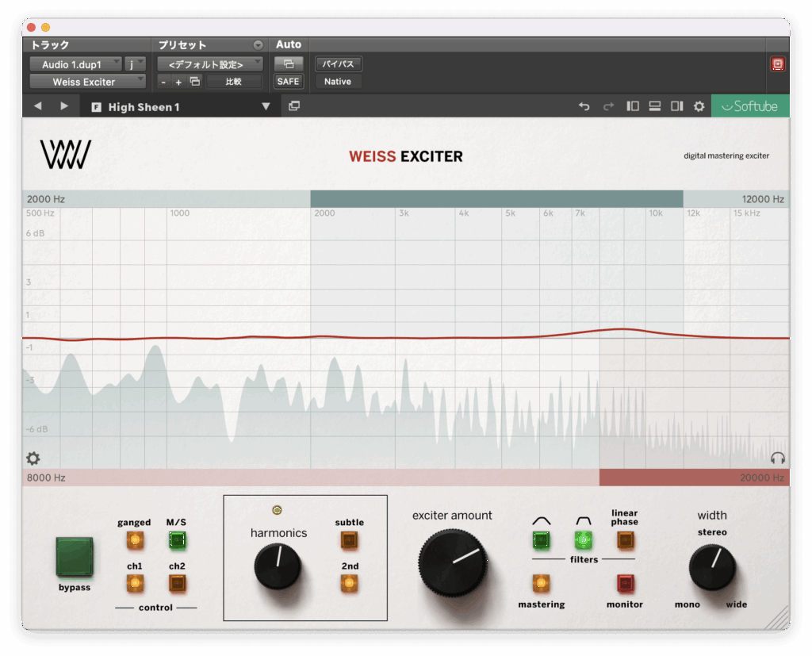
Task: Open the Weiss Exciter plugin selector
Action: click(87, 82)
